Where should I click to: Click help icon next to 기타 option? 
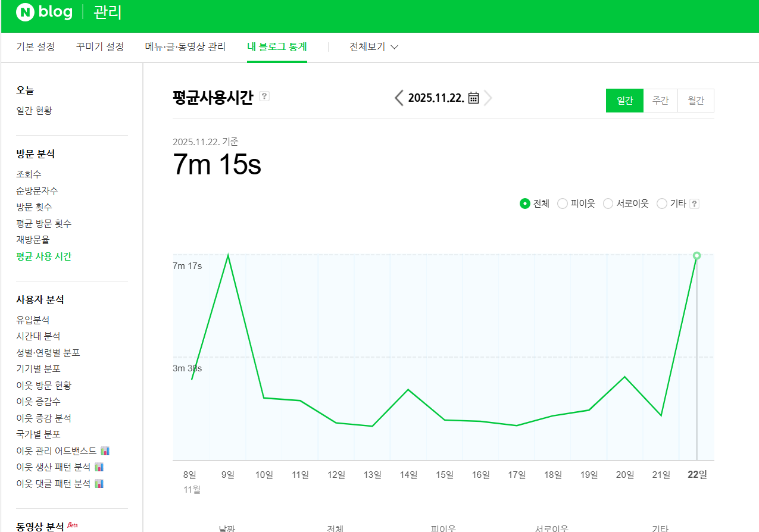(x=694, y=204)
